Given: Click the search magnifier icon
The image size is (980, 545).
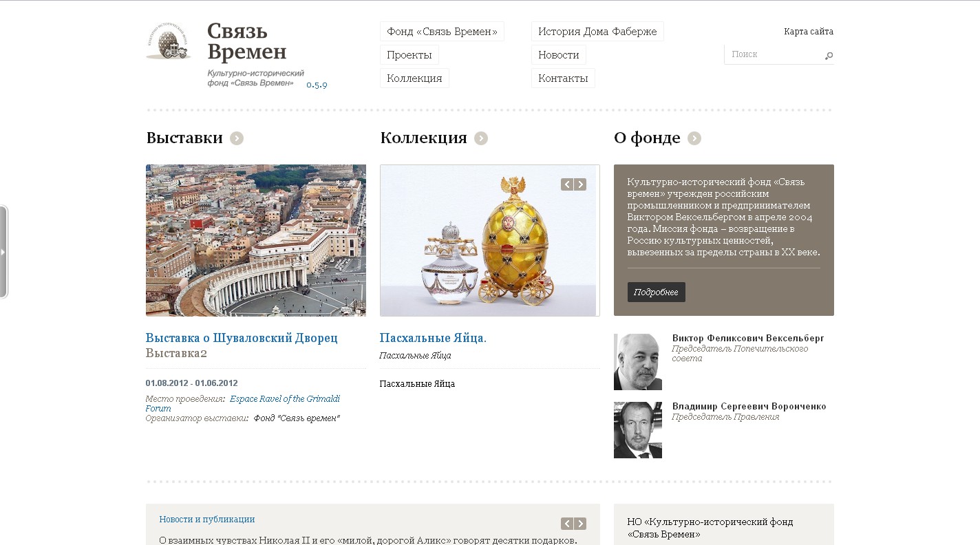Looking at the screenshot, I should click(x=829, y=56).
